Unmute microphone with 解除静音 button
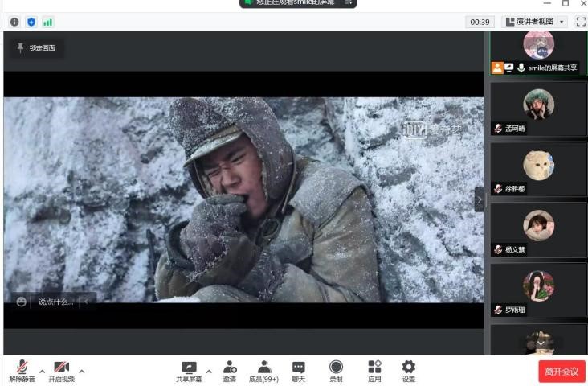 pyautogui.click(x=22, y=370)
